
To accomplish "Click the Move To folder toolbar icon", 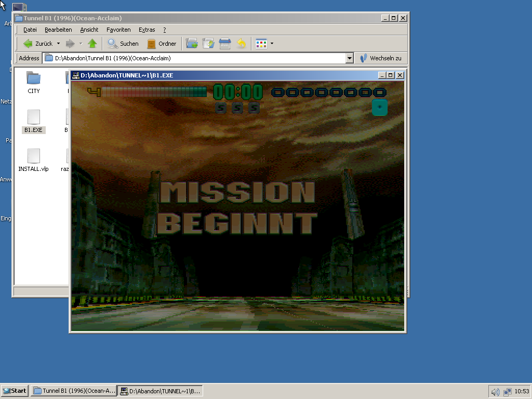I will (x=192, y=44).
